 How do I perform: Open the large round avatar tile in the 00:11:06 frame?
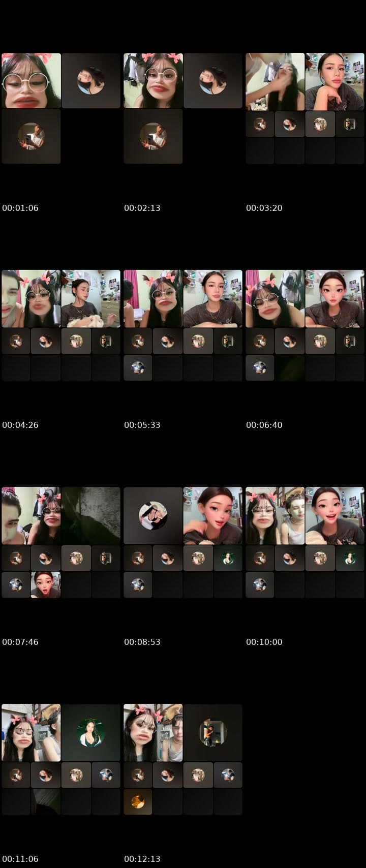click(x=91, y=733)
